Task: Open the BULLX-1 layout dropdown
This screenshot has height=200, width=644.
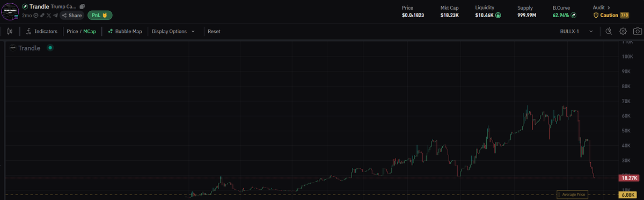Action: [576, 31]
